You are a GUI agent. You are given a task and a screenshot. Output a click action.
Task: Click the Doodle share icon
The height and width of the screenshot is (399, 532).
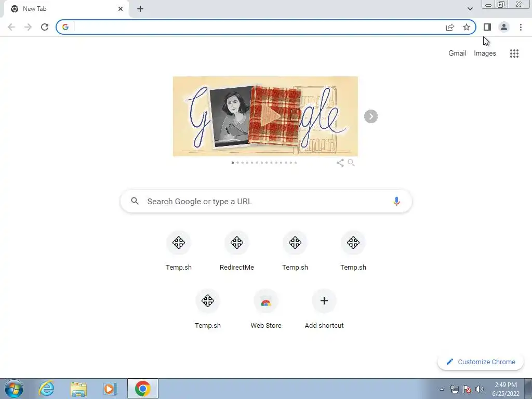340,163
